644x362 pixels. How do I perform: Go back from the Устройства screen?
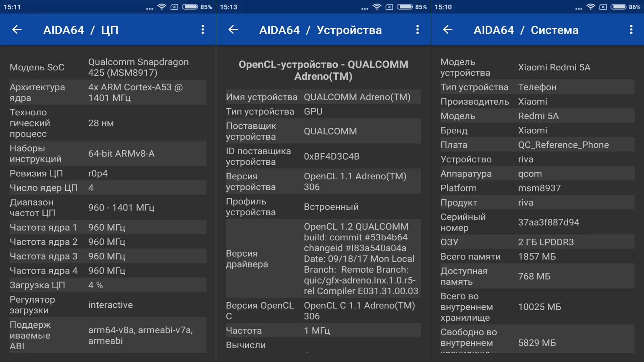tap(233, 30)
